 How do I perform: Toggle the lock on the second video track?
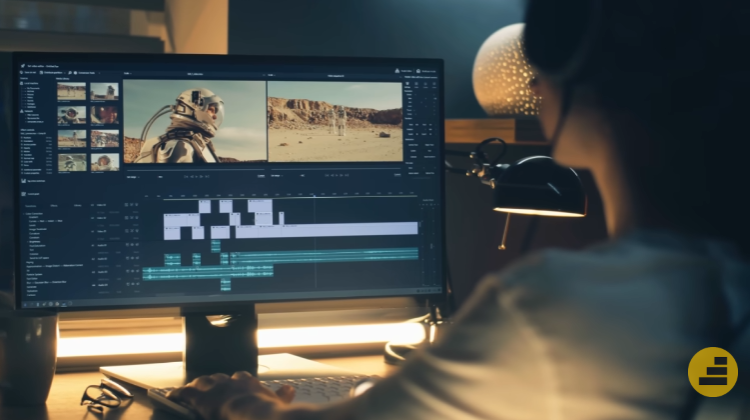pos(131,218)
